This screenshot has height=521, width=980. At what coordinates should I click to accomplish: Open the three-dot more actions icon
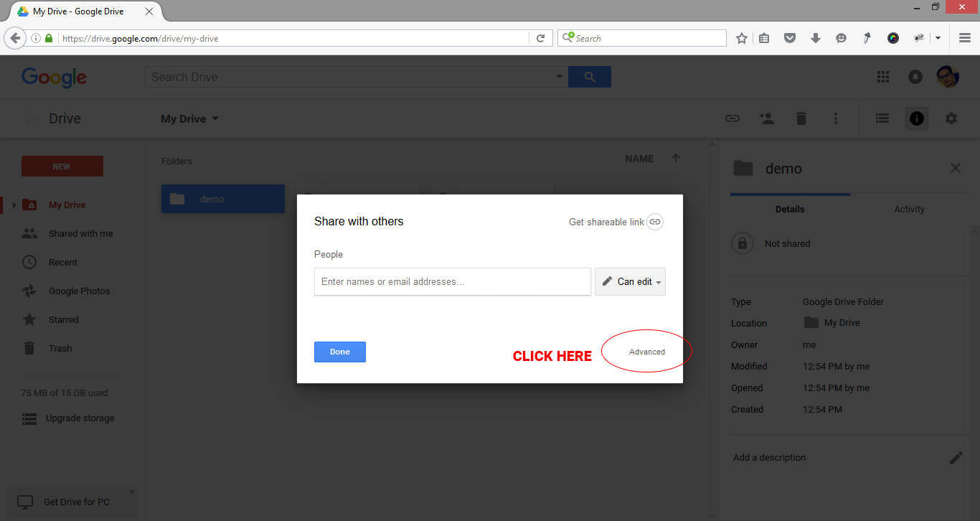coord(836,118)
